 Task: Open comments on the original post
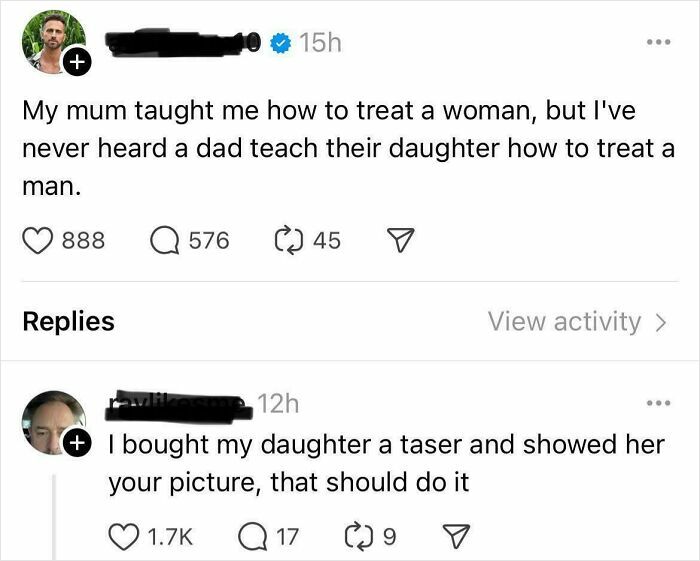point(164,241)
